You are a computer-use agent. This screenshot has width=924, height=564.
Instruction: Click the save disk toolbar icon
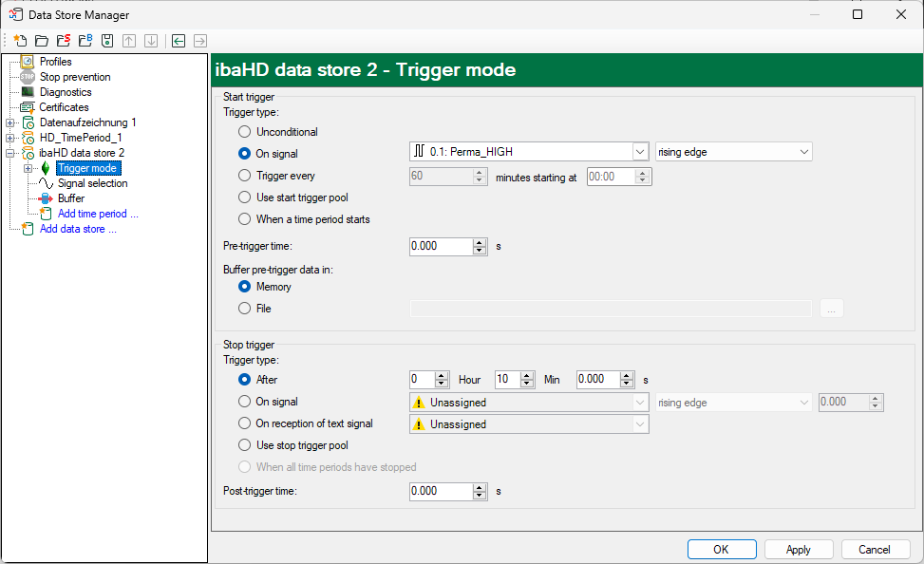pyautogui.click(x=107, y=41)
